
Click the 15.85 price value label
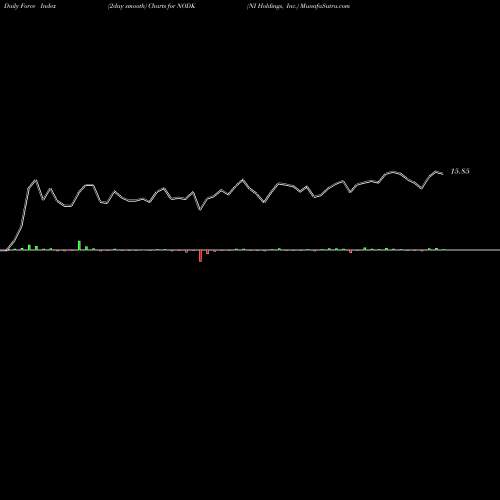point(460,171)
